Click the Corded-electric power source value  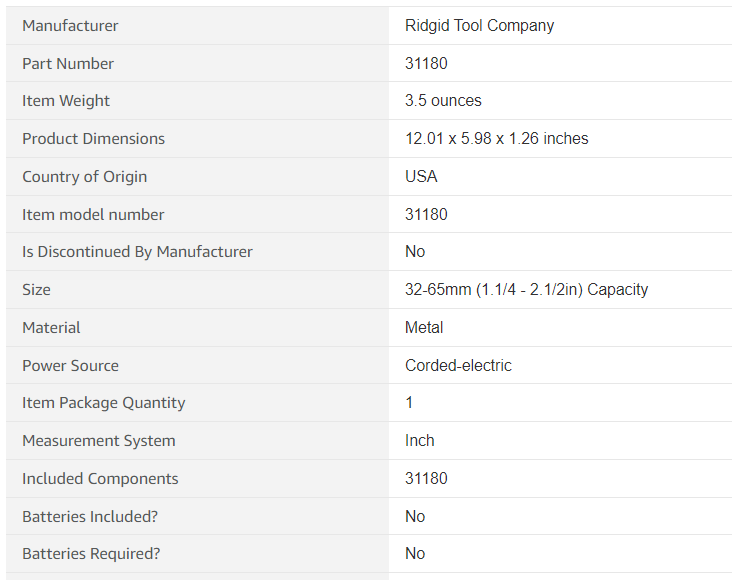click(458, 365)
